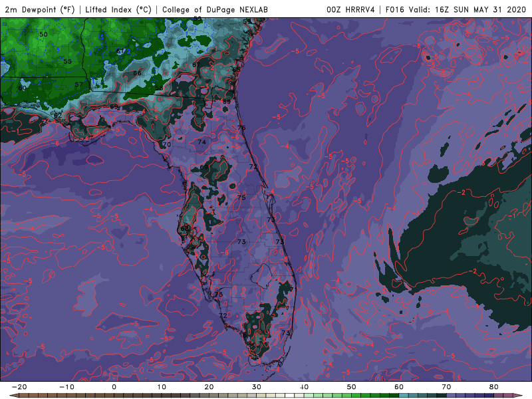Click the 55 dewpoint value on the map

(68, 61)
